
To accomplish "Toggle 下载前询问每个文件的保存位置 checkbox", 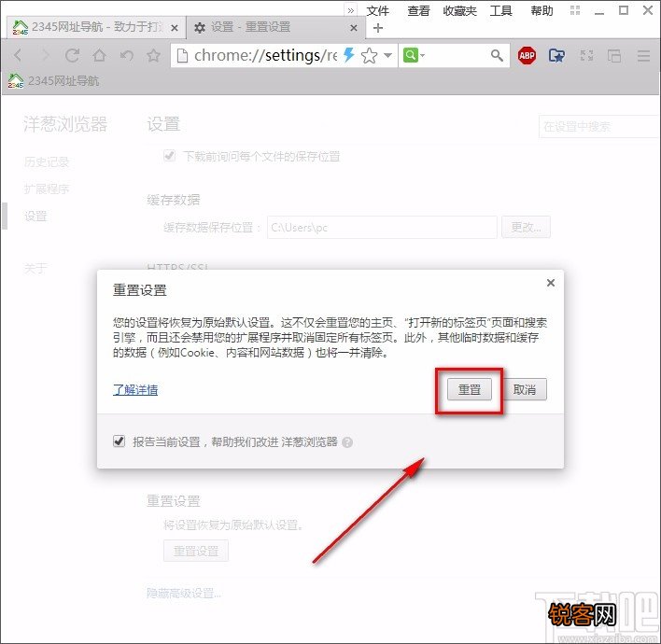I will pyautogui.click(x=170, y=156).
